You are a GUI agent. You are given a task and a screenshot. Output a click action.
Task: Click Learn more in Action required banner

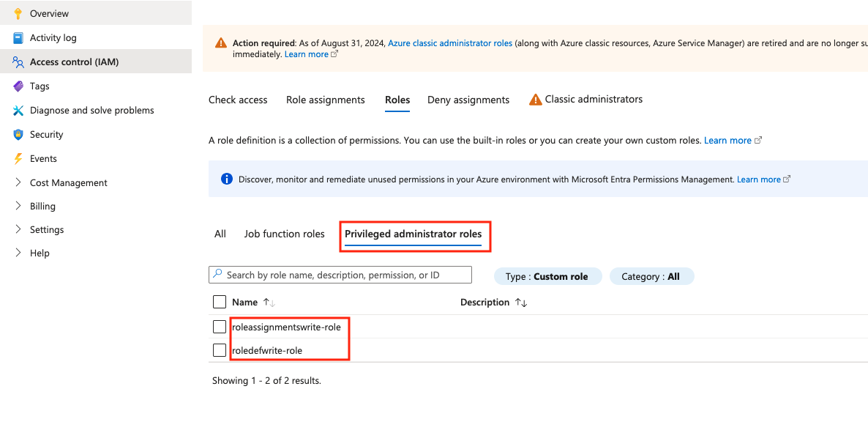click(x=306, y=54)
